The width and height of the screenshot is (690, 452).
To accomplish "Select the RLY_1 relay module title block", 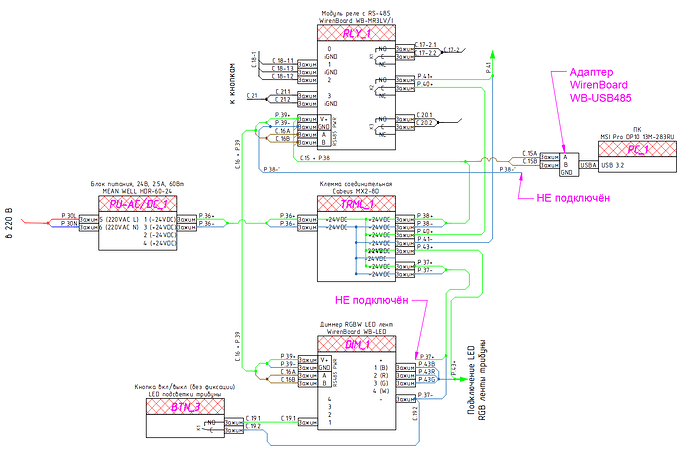I will [x=356, y=33].
